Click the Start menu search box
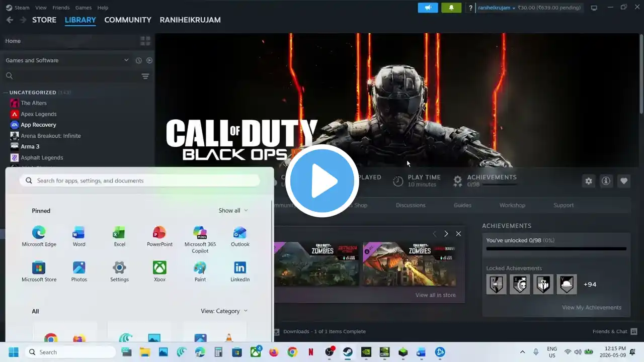The height and width of the screenshot is (362, 644). [x=140, y=180]
